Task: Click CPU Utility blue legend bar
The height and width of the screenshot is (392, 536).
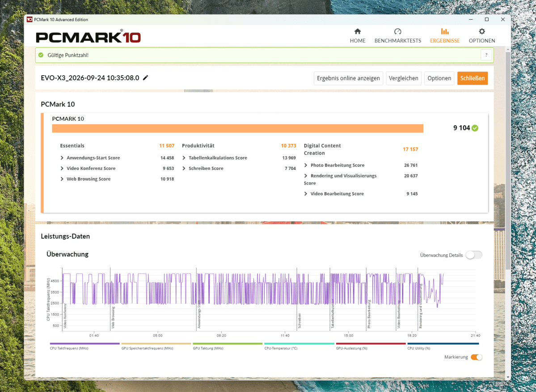Action: 443,343
